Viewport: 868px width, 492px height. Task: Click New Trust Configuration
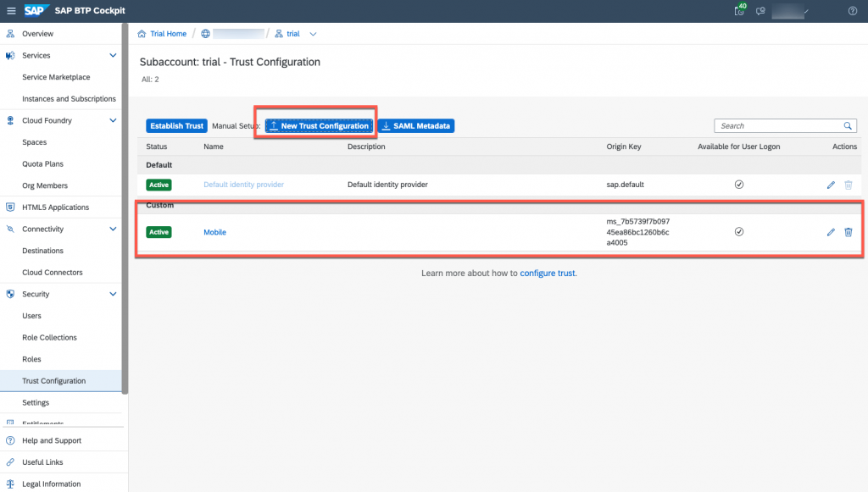[x=319, y=126]
